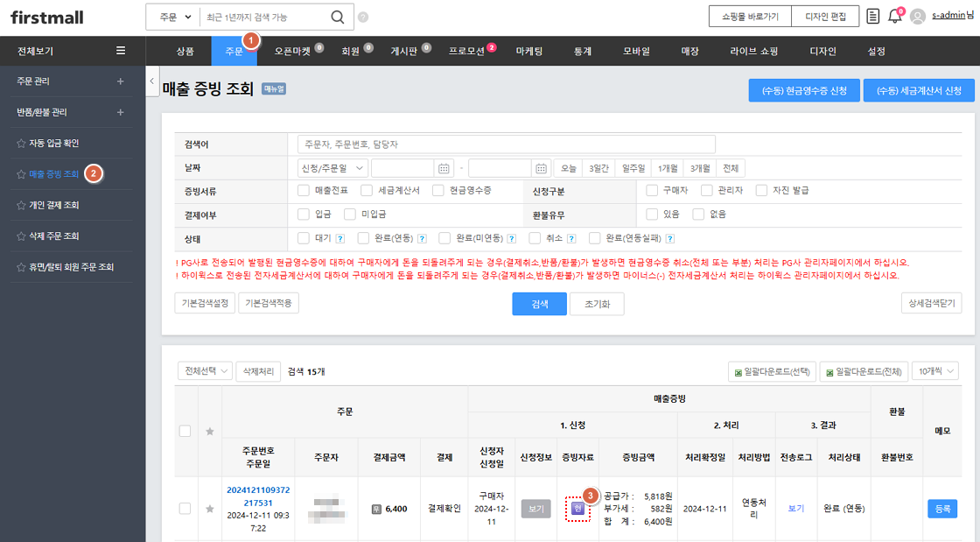
Task: Open the start date calendar picker
Action: [443, 168]
